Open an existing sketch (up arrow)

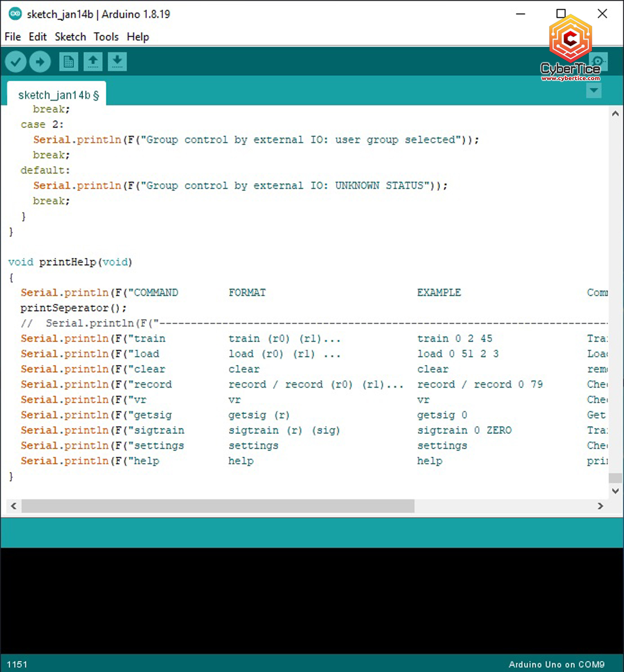pos(93,62)
